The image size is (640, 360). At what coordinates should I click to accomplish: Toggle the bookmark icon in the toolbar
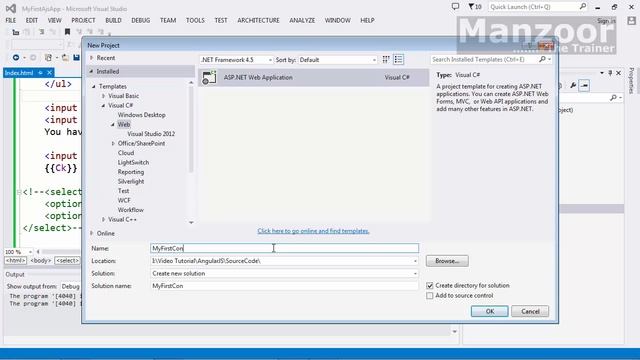click(67, 32)
